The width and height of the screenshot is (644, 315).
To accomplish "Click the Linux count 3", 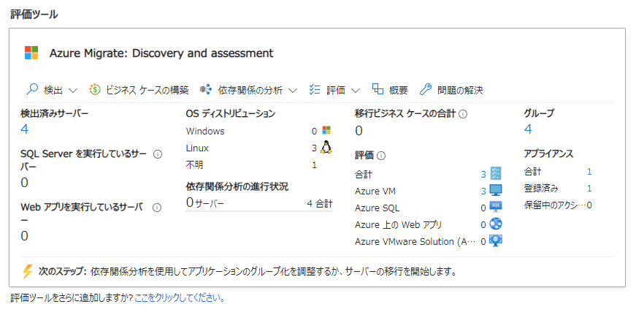I will 314,148.
